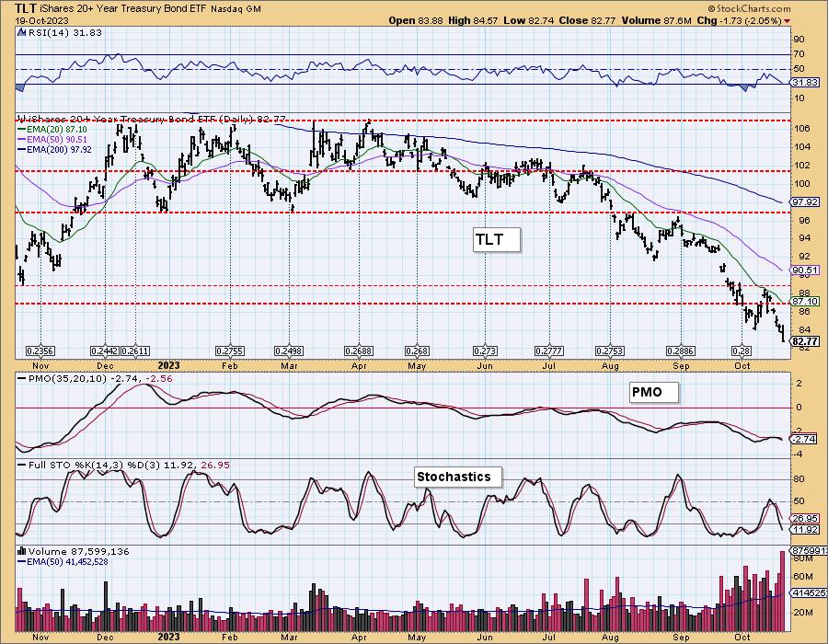The image size is (828, 644).
Task: Click the RSI(14) 31.83 indicator label
Action: coord(64,32)
